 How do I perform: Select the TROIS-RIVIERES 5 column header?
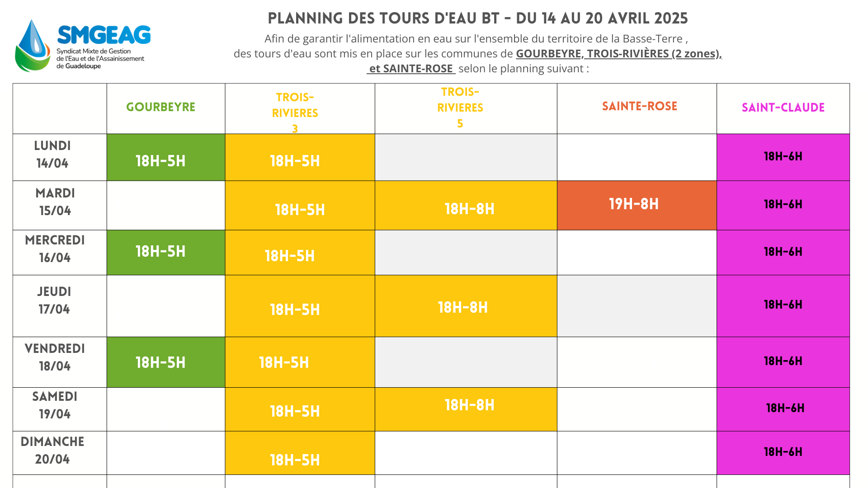[460, 108]
